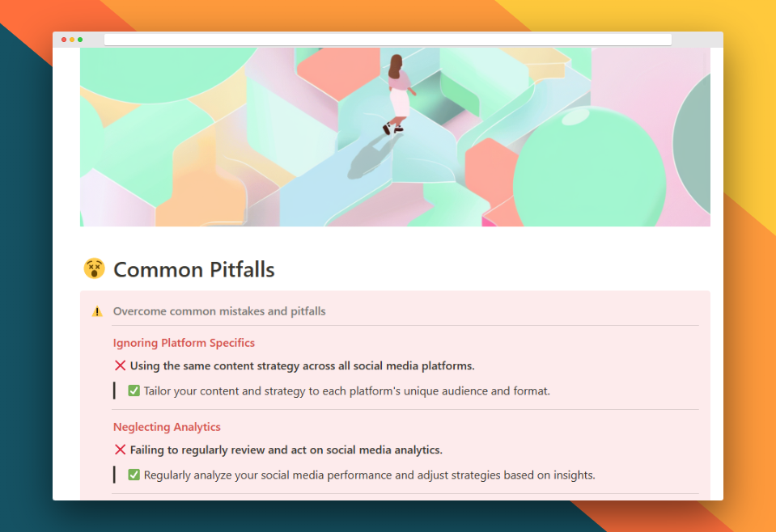The height and width of the screenshot is (532, 776).
Task: Focus the browser address bar
Action: point(387,40)
